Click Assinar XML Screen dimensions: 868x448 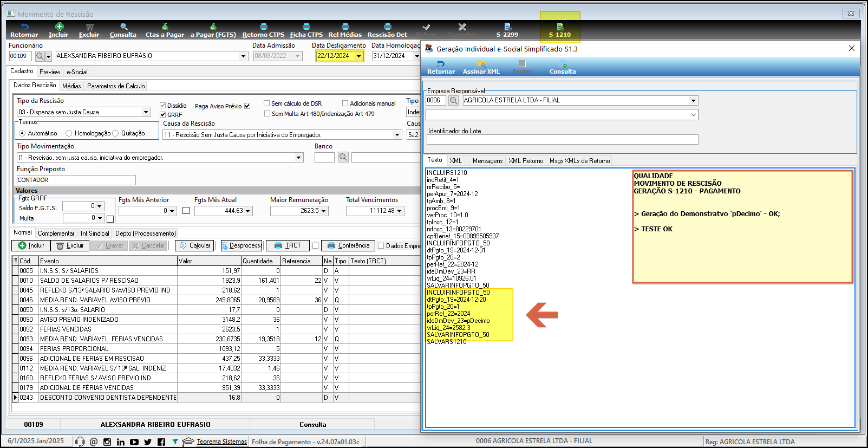(481, 67)
